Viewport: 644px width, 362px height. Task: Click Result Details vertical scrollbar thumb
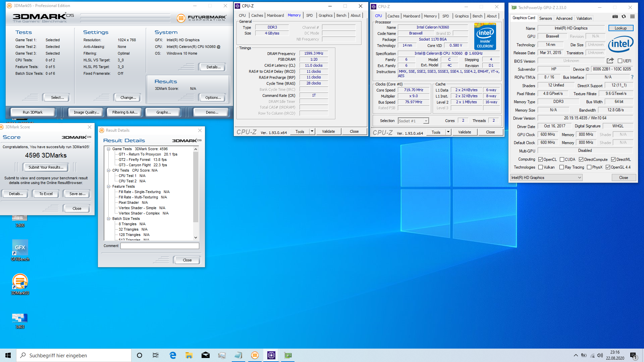tap(196, 187)
